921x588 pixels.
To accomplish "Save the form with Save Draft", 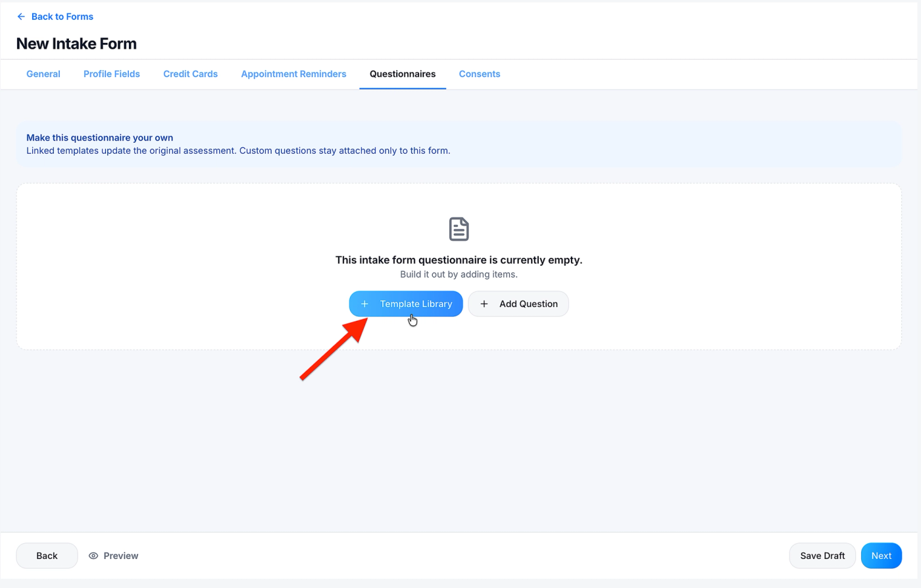I will pos(822,556).
